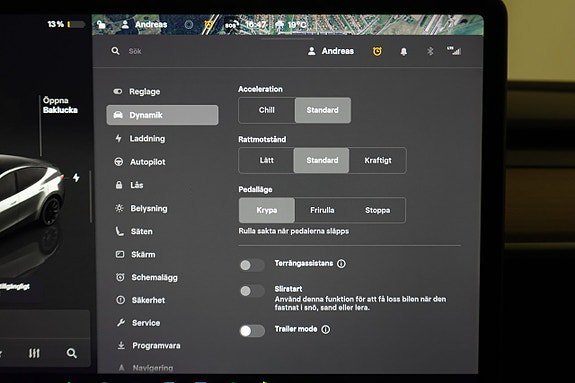575x383 pixels.
Task: Open the Säkerhet safety menu
Action: pyautogui.click(x=140, y=300)
